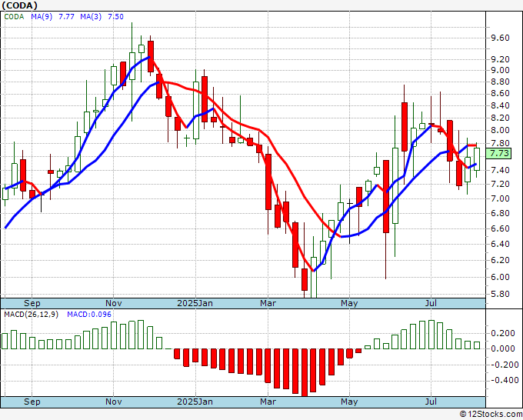523x420 pixels.
Task: Click Nov on the price chart date axis
Action: tap(113, 303)
